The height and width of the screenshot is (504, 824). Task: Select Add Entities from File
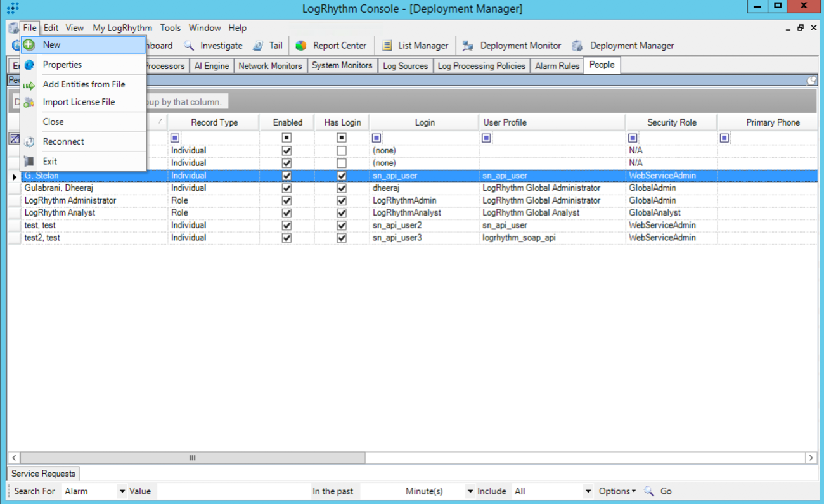(x=83, y=84)
